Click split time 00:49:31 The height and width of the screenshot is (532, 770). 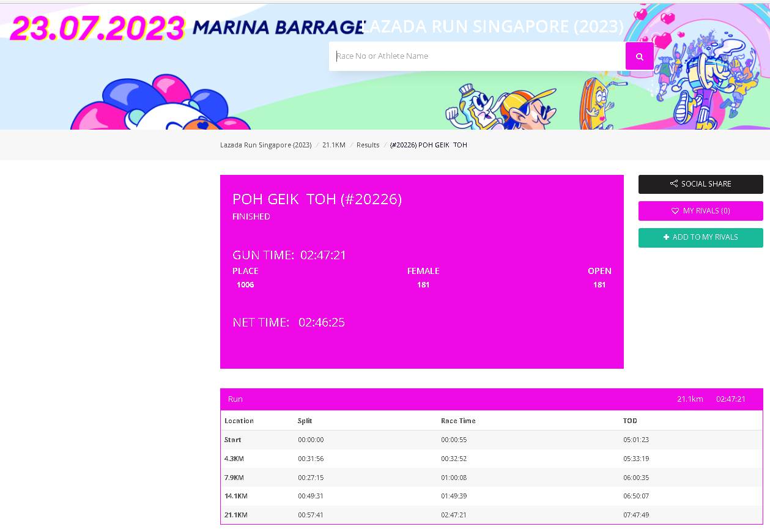coord(311,496)
